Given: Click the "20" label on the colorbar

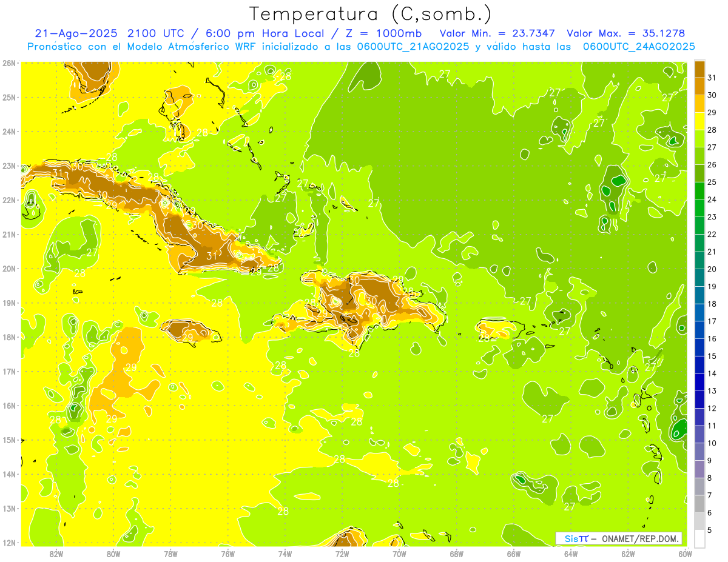Looking at the screenshot, I should pyautogui.click(x=712, y=269).
